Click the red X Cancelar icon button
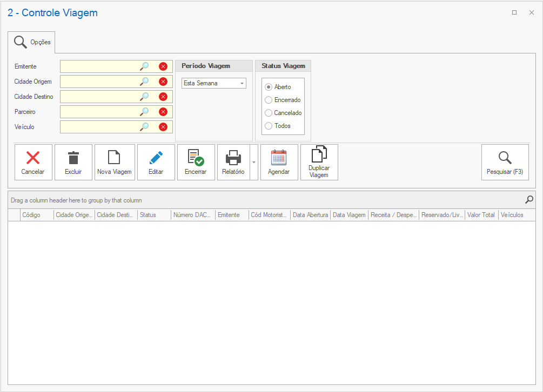The width and height of the screenshot is (543, 392). click(x=33, y=158)
